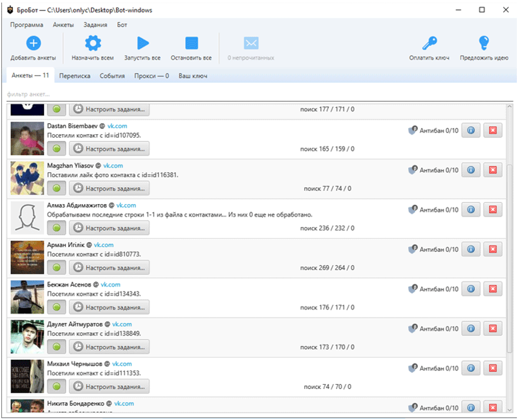Click the Добавить анкеты plus icon

(34, 43)
